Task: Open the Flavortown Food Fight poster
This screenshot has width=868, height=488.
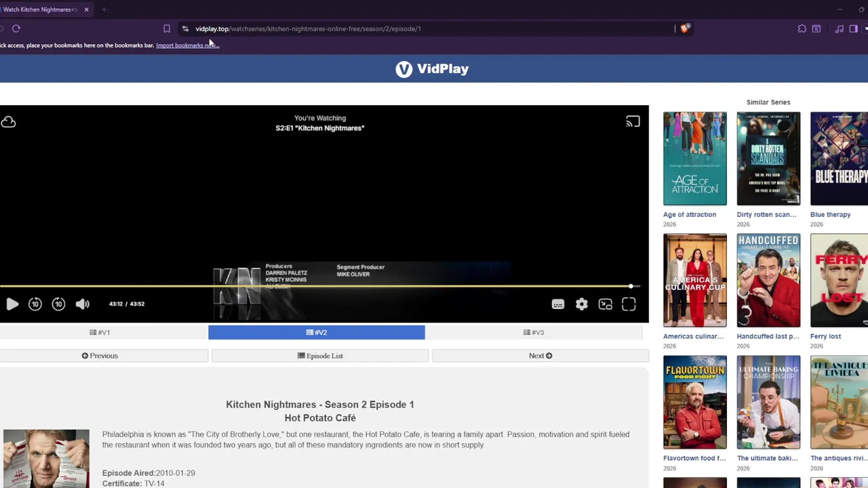Action: click(x=695, y=403)
